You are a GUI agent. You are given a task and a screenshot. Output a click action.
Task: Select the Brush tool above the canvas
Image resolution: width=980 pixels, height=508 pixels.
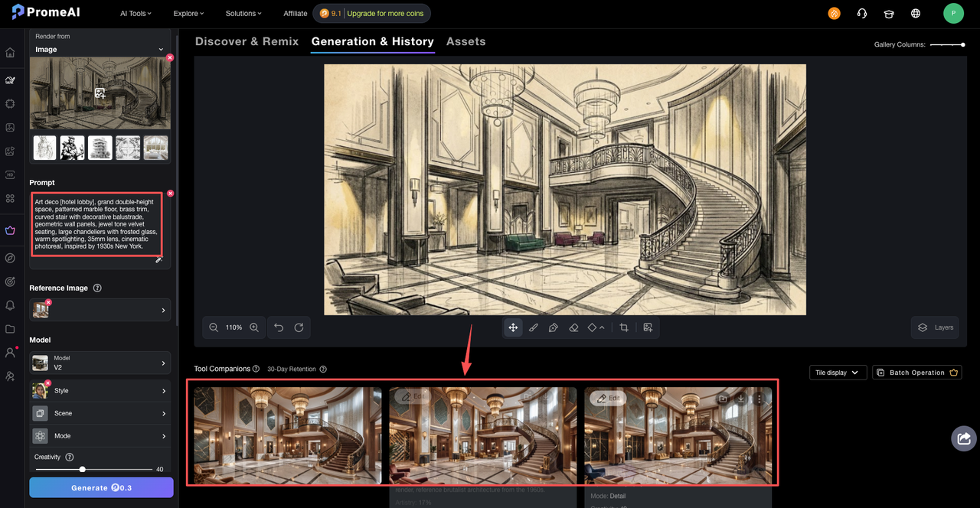click(x=533, y=327)
